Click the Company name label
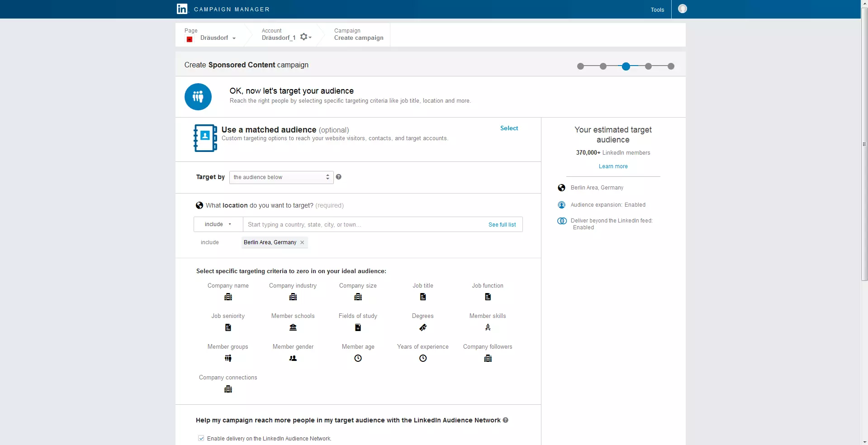 228,286
